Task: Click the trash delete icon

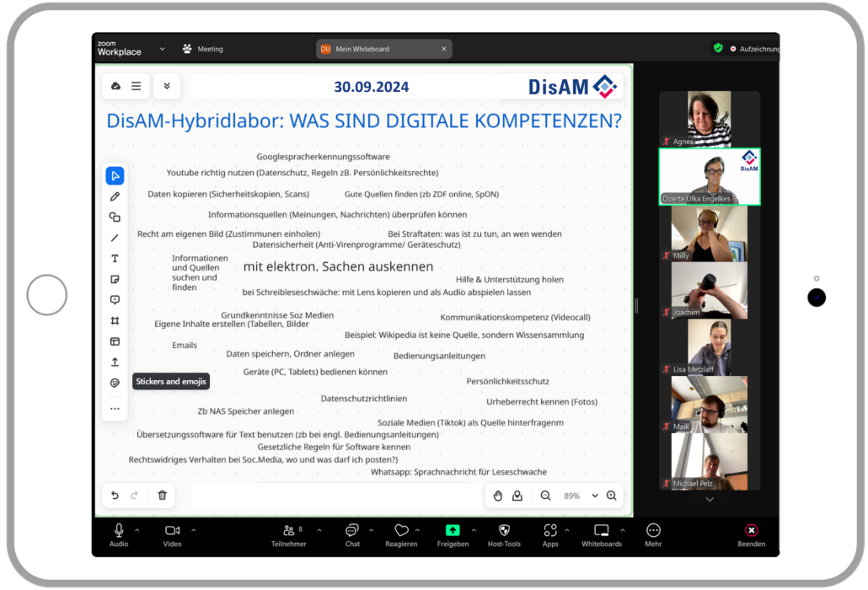Action: click(163, 496)
